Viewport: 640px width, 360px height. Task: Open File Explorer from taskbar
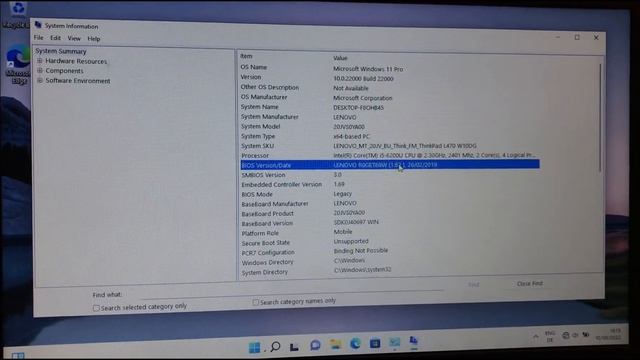coord(336,344)
